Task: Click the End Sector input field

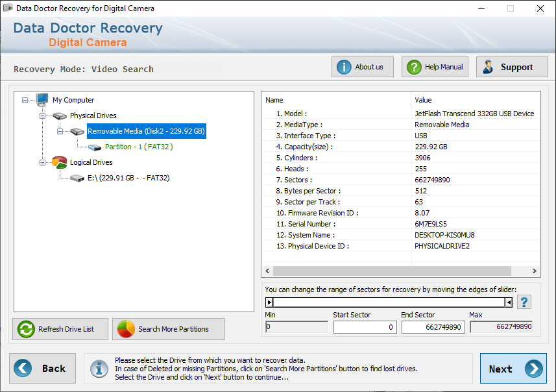Action: pyautogui.click(x=433, y=327)
